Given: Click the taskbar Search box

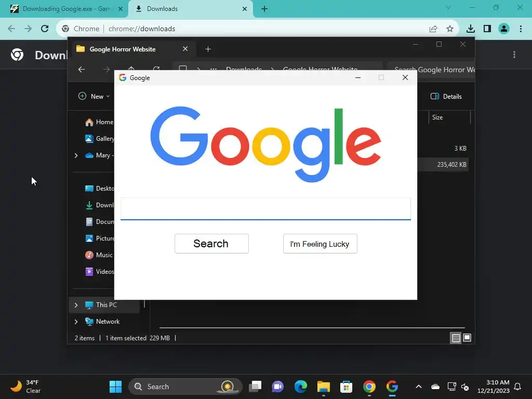Looking at the screenshot, I should click(x=185, y=387).
